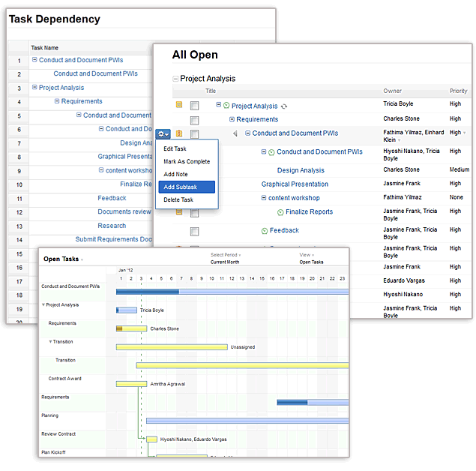
Task: Click the refresh icon after Project Analysis title
Action: click(x=284, y=106)
